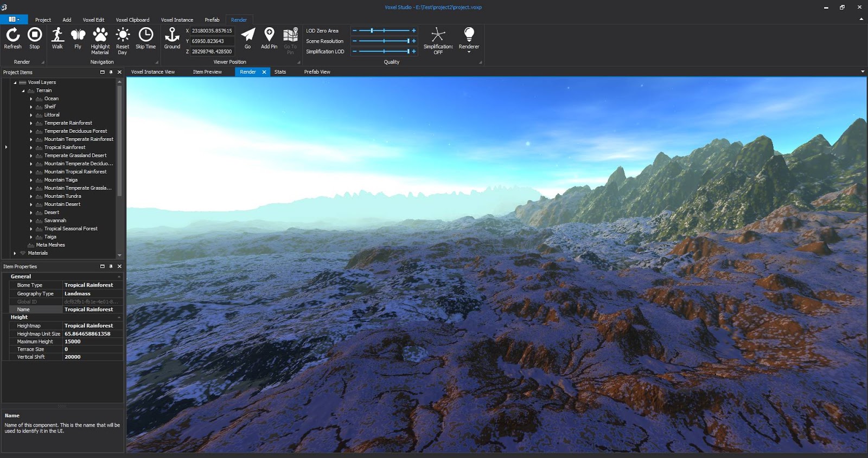The image size is (868, 458).
Task: Increase Scene Resolution with plus
Action: 414,41
